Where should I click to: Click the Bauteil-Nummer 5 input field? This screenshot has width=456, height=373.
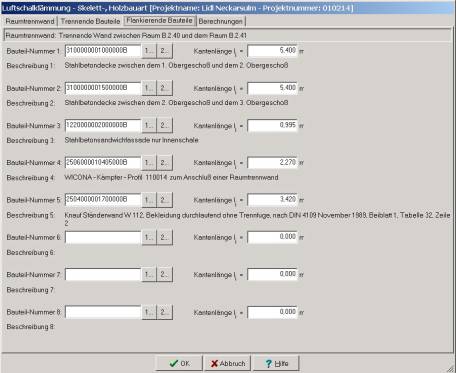103,200
